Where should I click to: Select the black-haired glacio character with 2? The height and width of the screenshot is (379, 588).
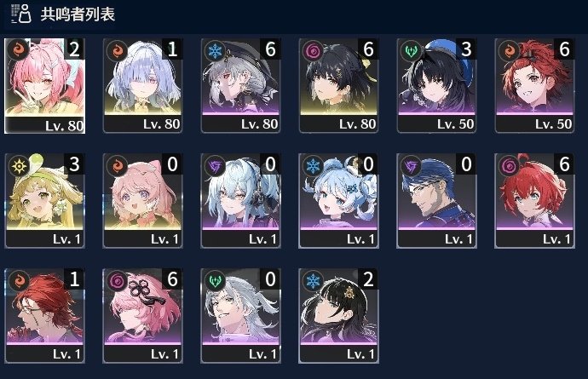338,316
